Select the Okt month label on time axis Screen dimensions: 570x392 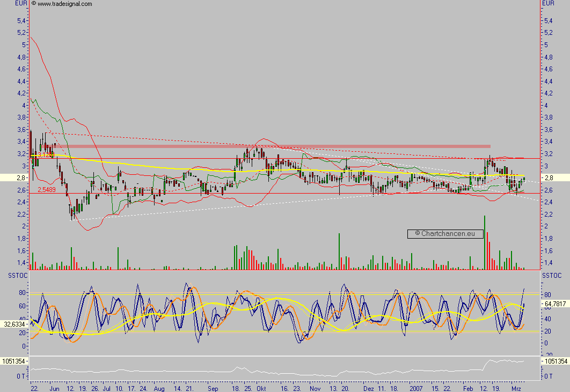pos(261,388)
